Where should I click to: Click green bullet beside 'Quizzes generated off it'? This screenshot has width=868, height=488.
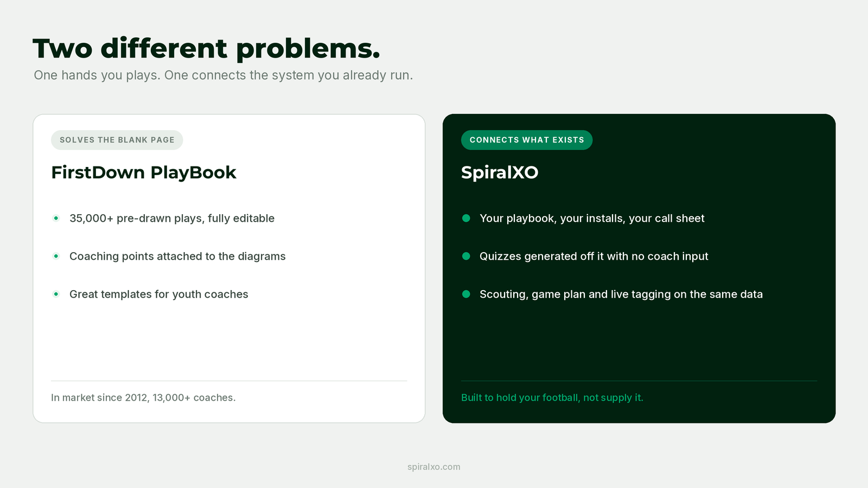tap(466, 256)
